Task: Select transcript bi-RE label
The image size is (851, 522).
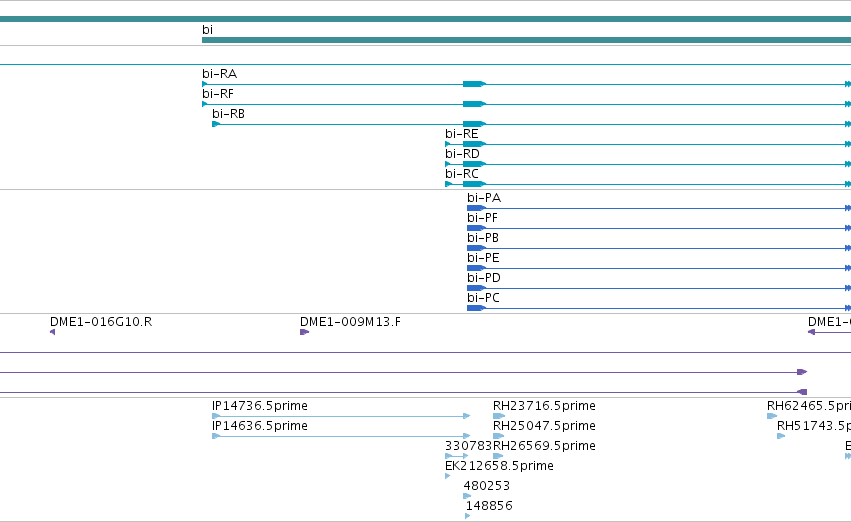Action: [462, 134]
